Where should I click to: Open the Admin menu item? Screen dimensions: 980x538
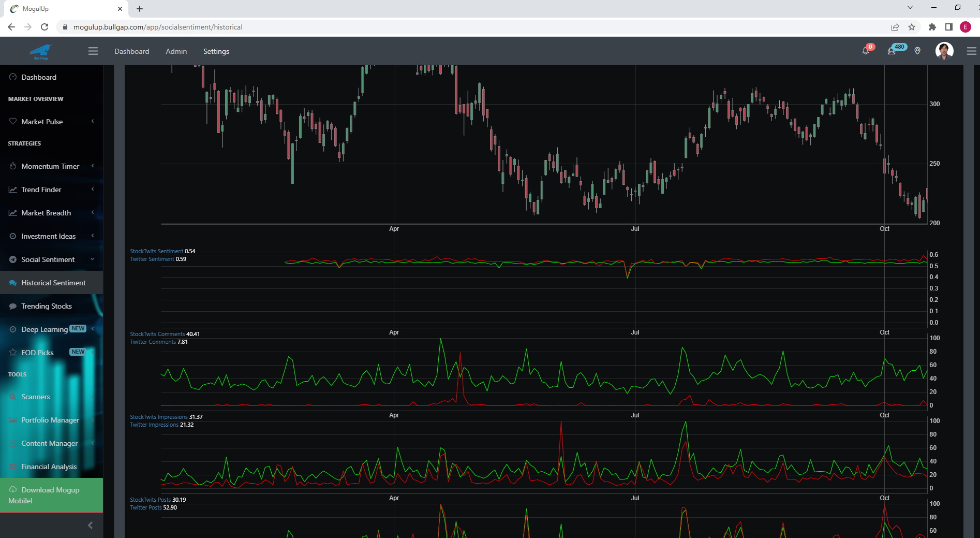(x=176, y=51)
